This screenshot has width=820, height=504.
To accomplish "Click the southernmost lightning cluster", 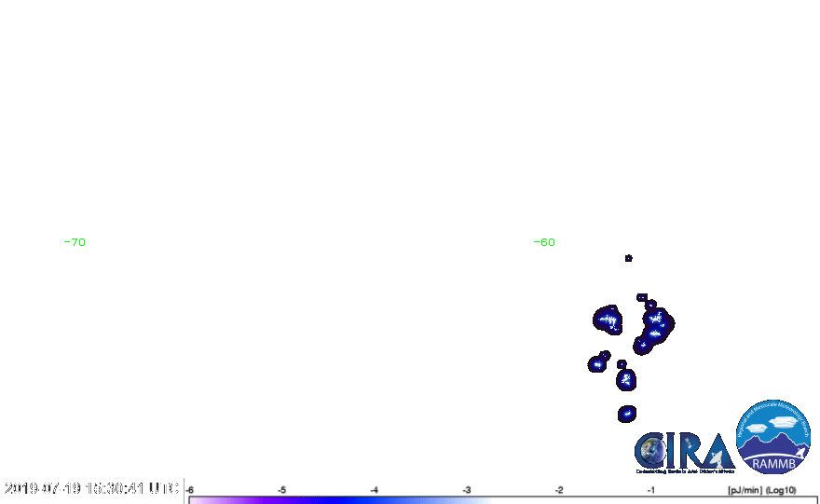I will [627, 414].
